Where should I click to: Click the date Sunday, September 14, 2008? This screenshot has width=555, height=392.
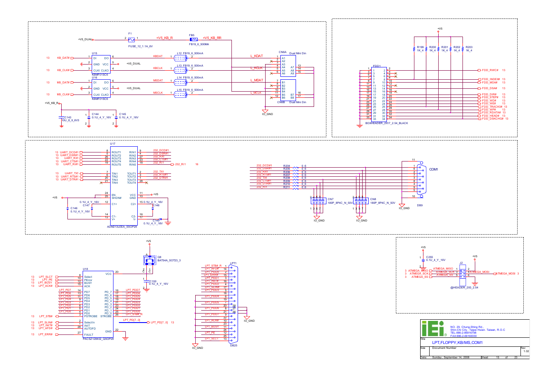(451, 357)
